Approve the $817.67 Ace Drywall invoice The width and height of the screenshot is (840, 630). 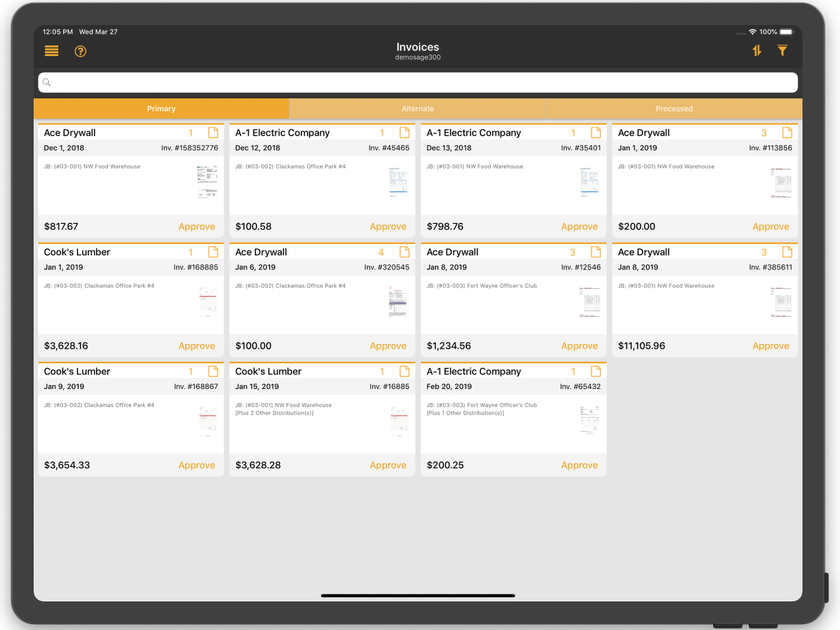tap(197, 226)
